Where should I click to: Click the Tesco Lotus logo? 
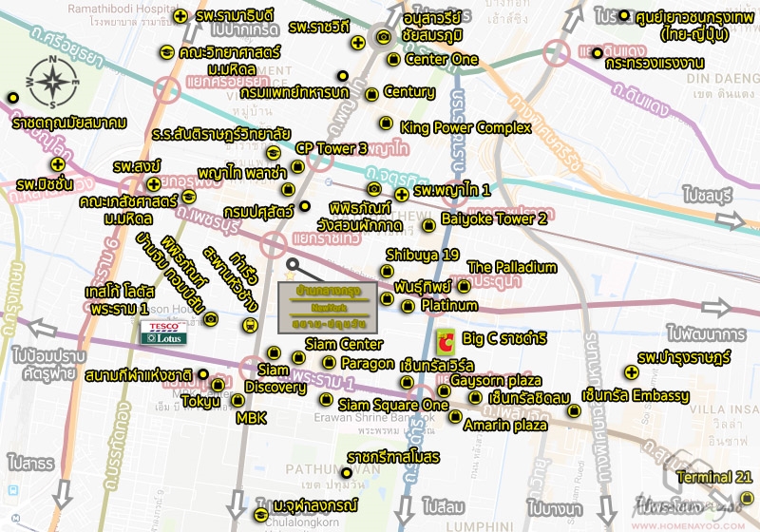point(163,332)
